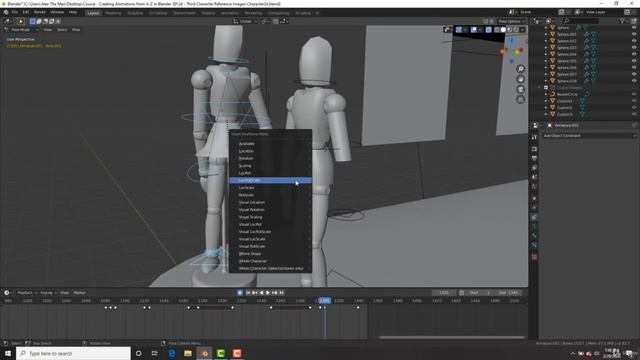The width and height of the screenshot is (640, 360).
Task: Play animation forward button
Action: click(x=268, y=293)
